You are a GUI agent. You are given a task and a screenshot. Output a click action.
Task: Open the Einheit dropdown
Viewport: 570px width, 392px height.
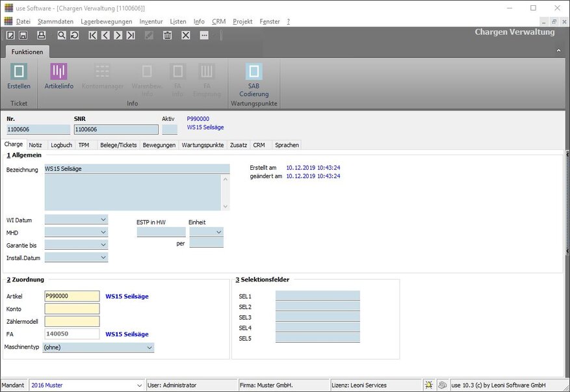coord(218,232)
